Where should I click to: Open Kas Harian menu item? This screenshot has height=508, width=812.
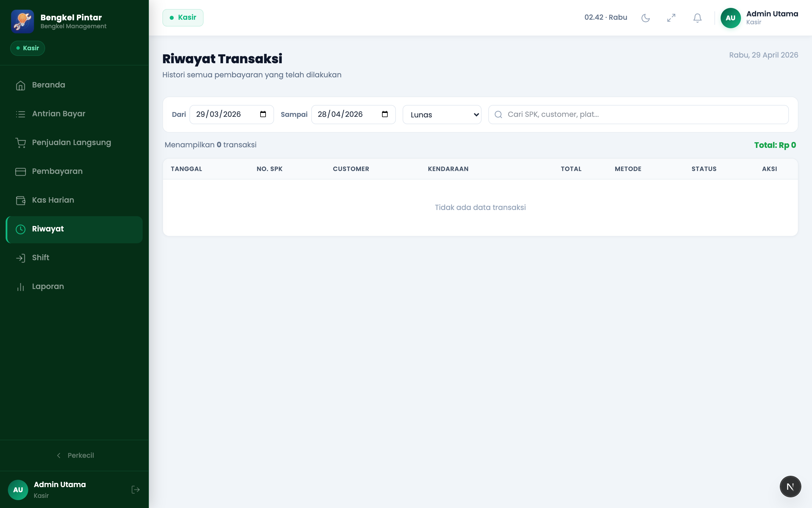(74, 201)
